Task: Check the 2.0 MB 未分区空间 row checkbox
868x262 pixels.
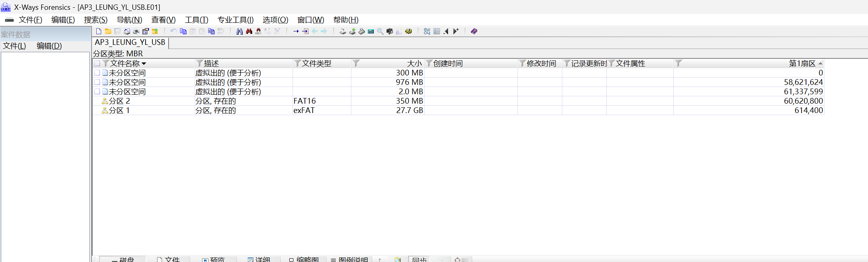Action: (97, 91)
